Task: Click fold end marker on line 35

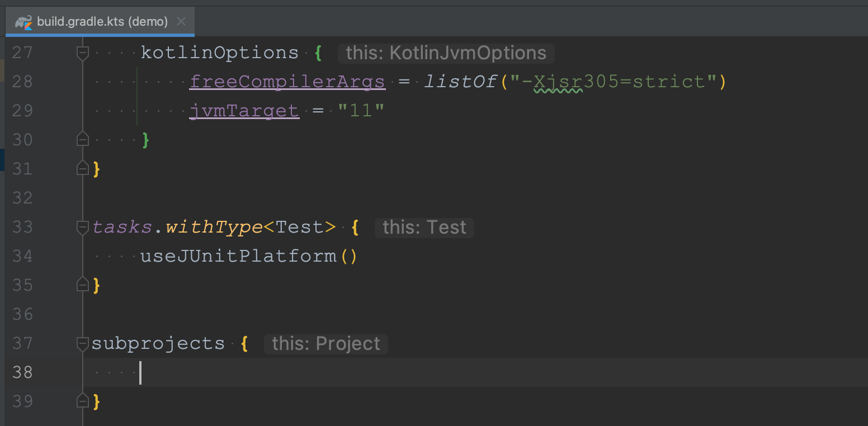Action: (x=83, y=285)
